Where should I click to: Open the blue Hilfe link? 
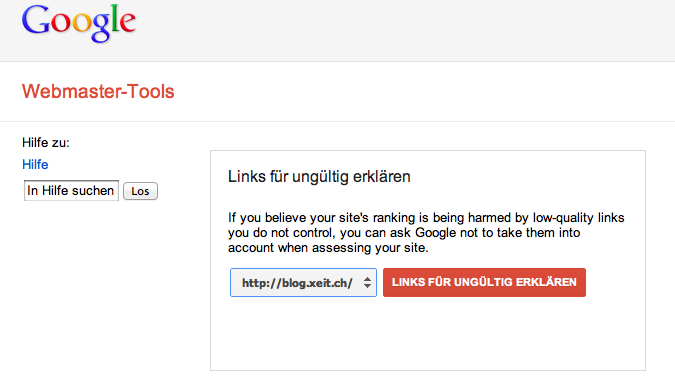point(35,165)
